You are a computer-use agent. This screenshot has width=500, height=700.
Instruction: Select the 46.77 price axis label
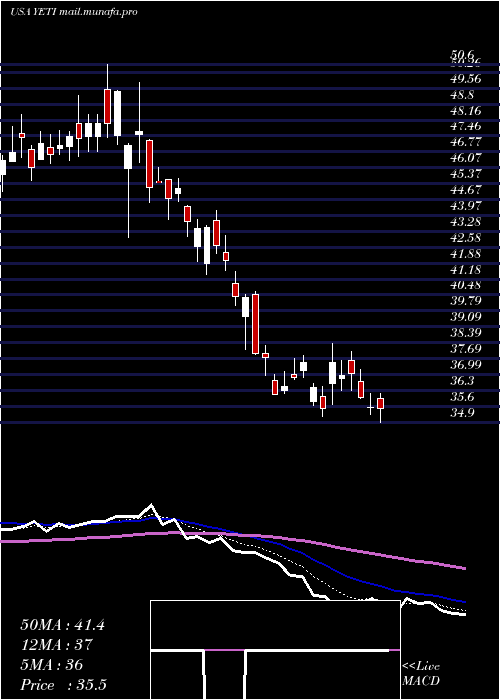coord(466,142)
